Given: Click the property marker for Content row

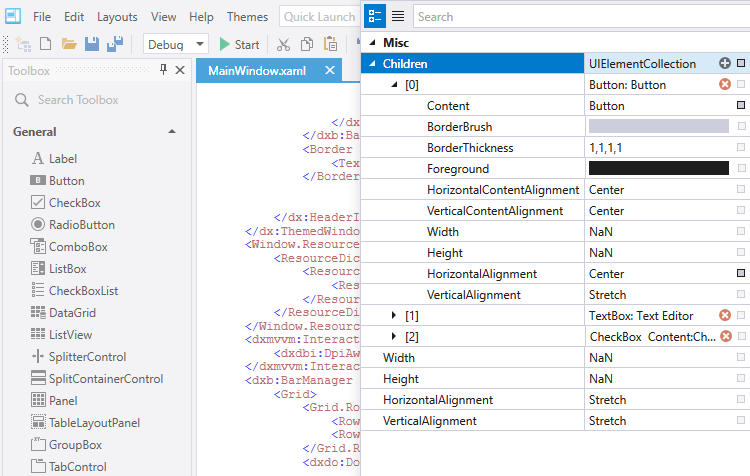Looking at the screenshot, I should pos(741,105).
